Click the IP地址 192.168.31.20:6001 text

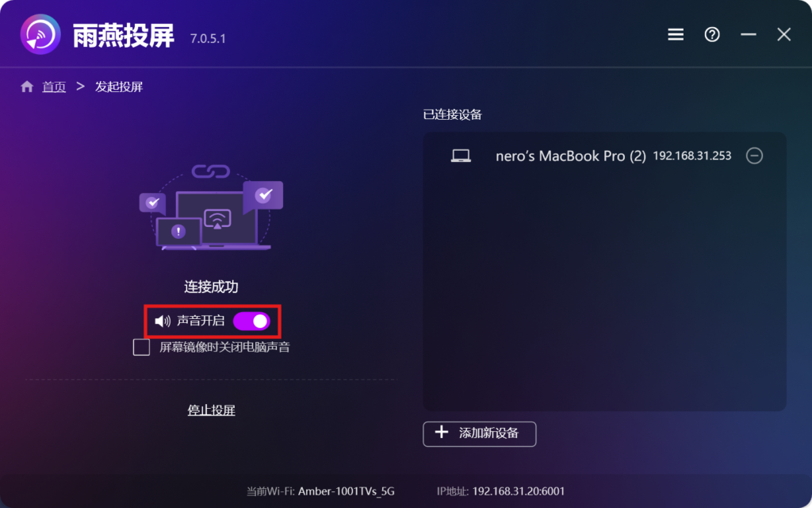click(501, 491)
